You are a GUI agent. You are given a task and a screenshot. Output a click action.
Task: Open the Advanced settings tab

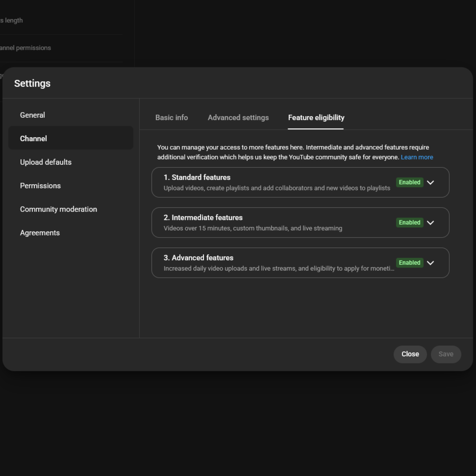238,118
